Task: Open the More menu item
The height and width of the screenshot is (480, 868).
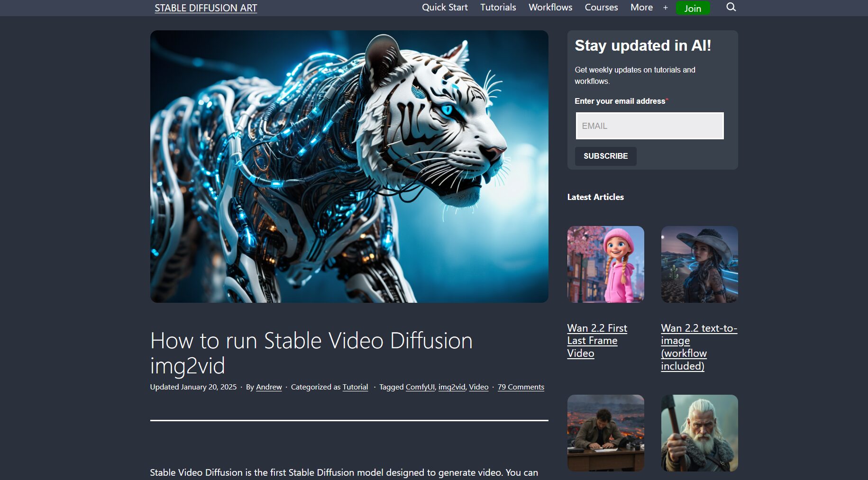Action: 641,7
